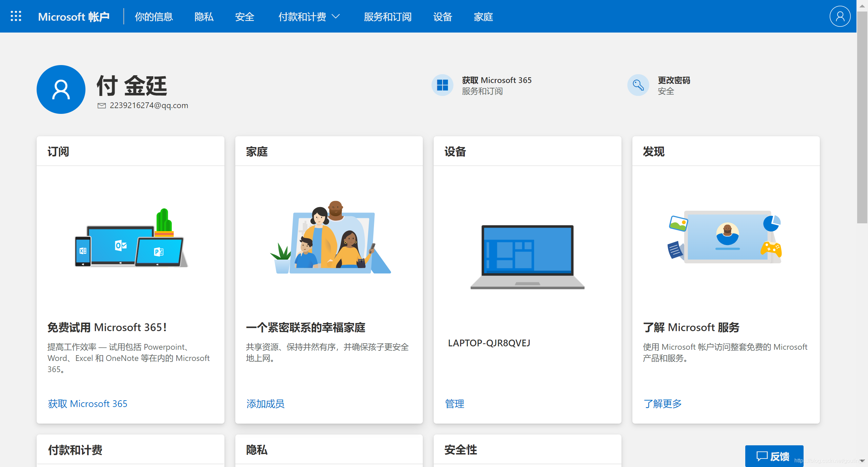
Task: Click the account avatar icon top right
Action: coord(840,16)
